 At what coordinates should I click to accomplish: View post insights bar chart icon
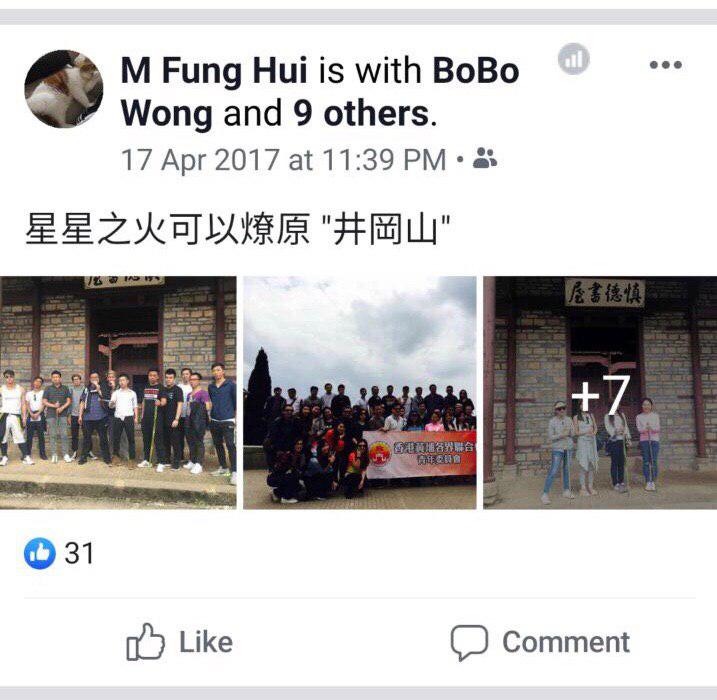click(574, 59)
